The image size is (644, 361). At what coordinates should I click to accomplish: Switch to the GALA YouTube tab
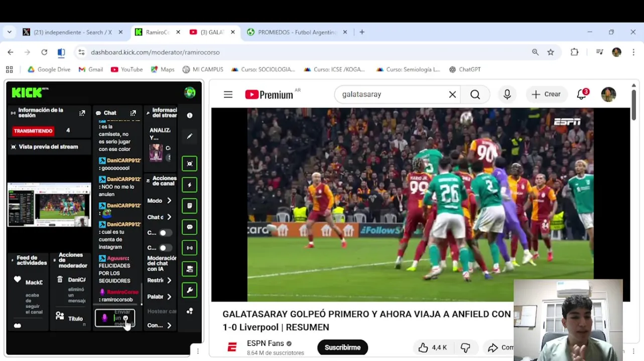click(212, 32)
